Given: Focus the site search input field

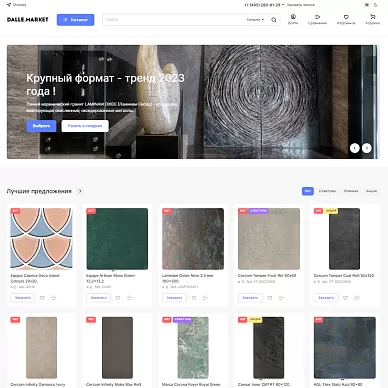Looking at the screenshot, I should coord(173,20).
